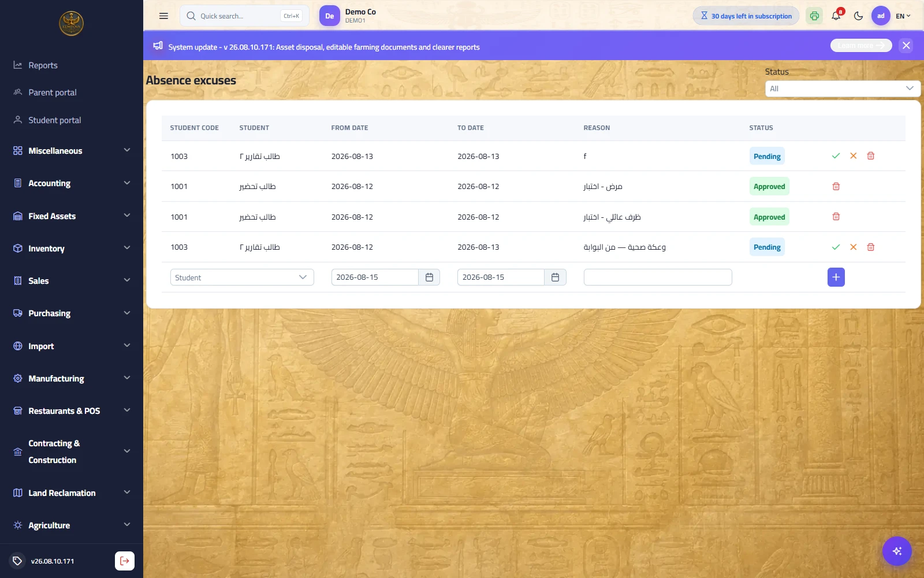Expand the Restaurants & POS menu
This screenshot has width=924, height=578.
[72, 411]
